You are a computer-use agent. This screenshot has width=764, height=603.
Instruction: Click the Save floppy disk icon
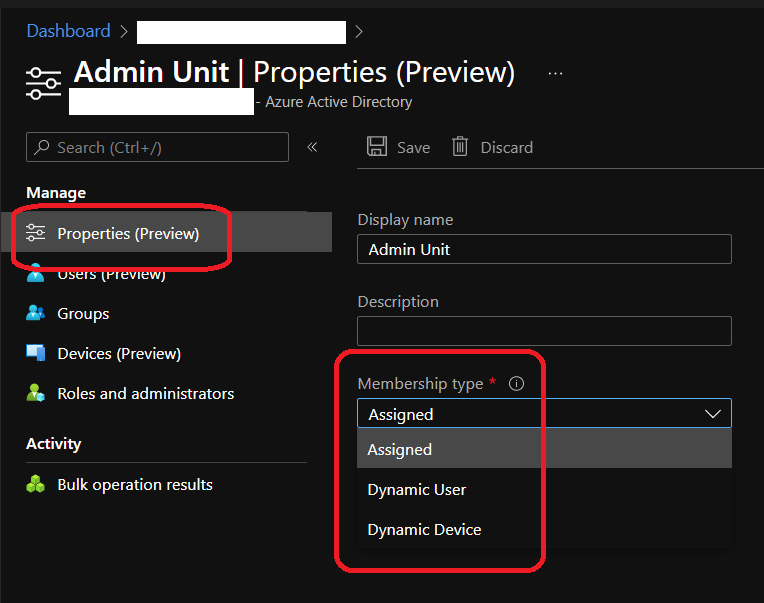pos(377,147)
